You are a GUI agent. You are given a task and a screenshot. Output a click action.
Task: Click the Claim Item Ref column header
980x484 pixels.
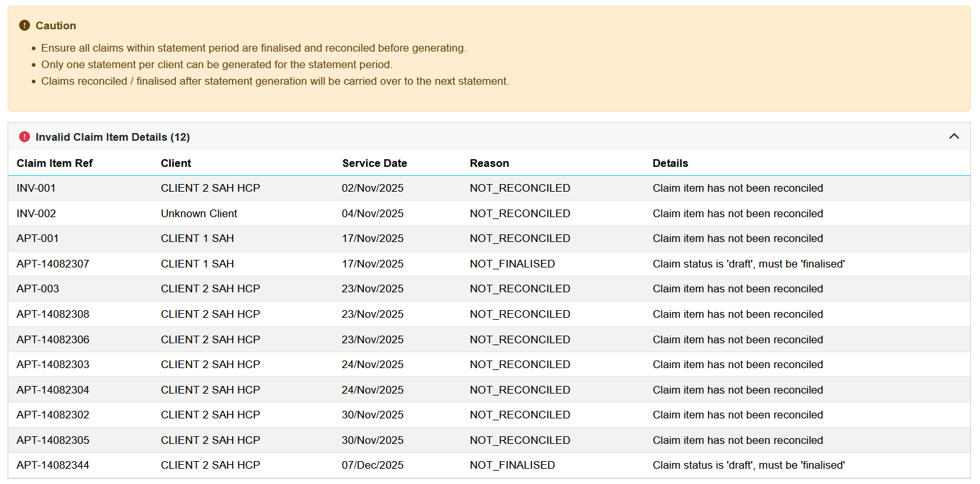[55, 163]
